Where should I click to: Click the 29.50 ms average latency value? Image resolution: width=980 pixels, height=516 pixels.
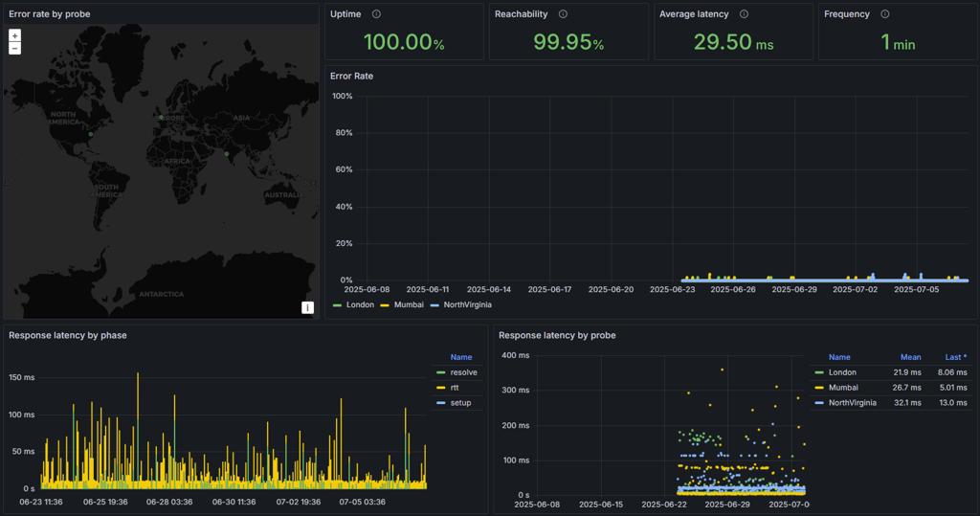[x=733, y=42]
